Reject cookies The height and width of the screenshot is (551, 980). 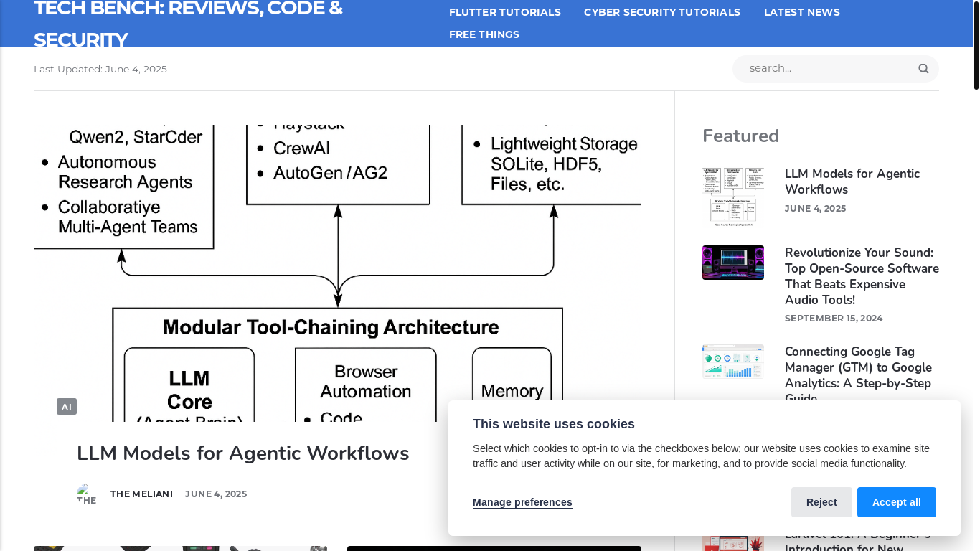pos(821,502)
